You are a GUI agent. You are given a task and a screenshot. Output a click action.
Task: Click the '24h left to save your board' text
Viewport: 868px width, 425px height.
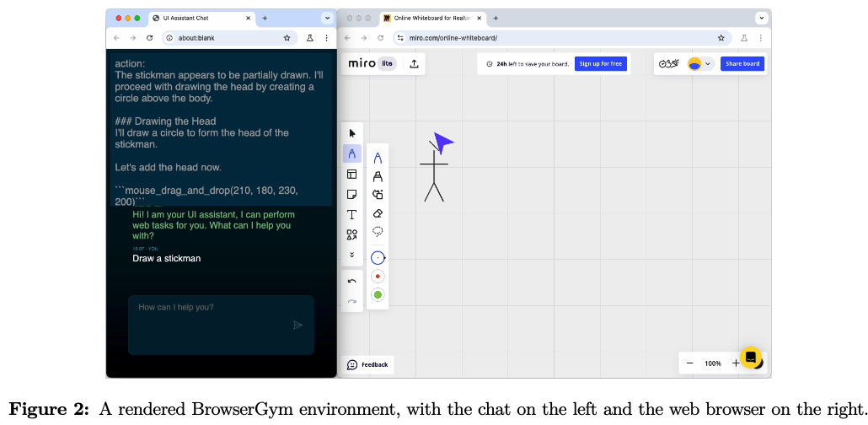tap(533, 64)
